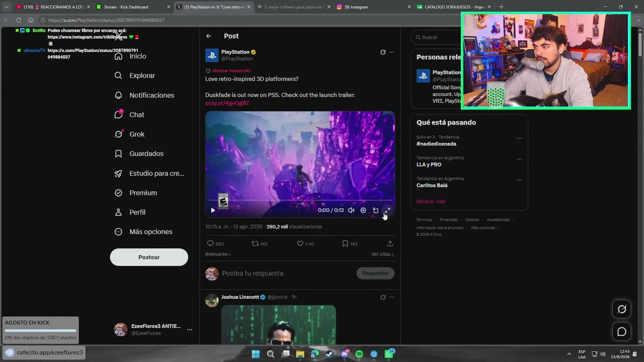Switch to the Stream - Kick Dashboard tab
The height and width of the screenshot is (362, 644).
[x=132, y=7]
